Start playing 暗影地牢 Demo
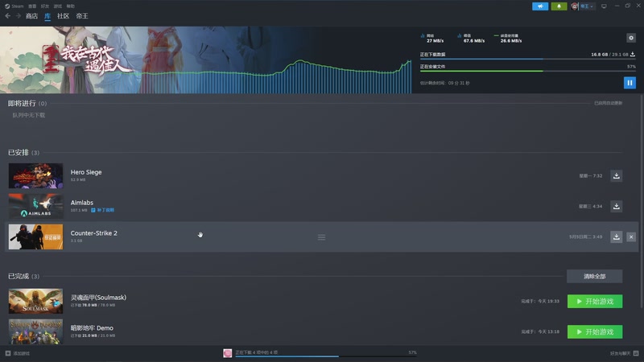Screen dimensions: 644x362 coord(595,331)
